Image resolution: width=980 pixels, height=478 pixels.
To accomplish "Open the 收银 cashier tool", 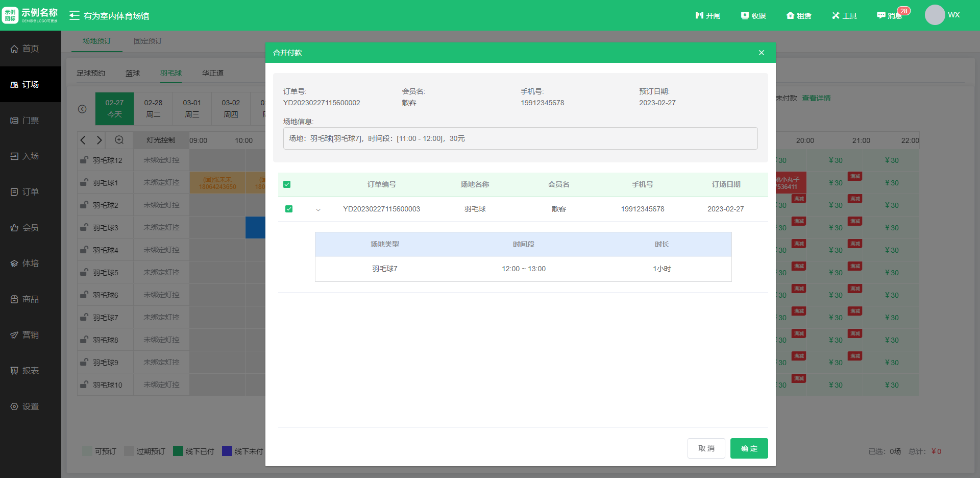I will coord(745,16).
